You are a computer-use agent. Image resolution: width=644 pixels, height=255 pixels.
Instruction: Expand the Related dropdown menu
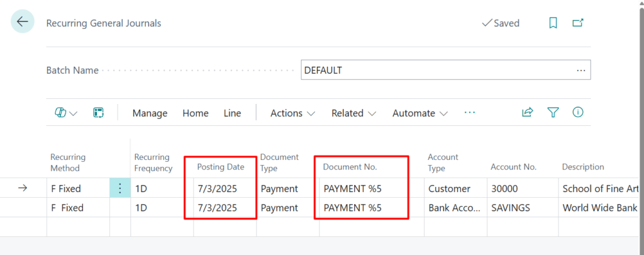(x=353, y=113)
